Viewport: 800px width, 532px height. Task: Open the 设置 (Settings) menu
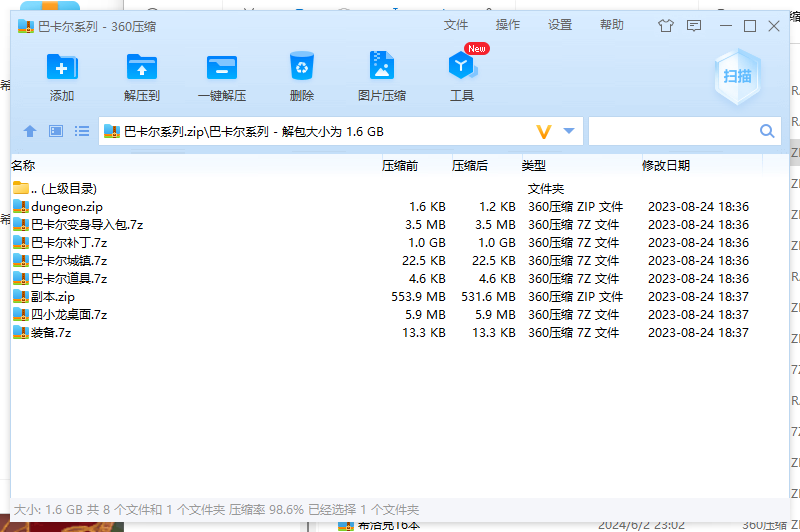[560, 25]
